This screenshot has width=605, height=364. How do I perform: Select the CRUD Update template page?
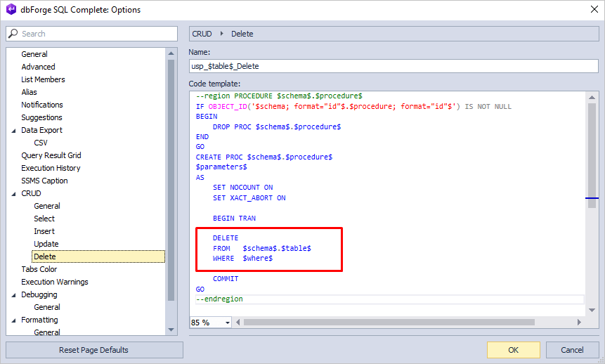coord(46,244)
